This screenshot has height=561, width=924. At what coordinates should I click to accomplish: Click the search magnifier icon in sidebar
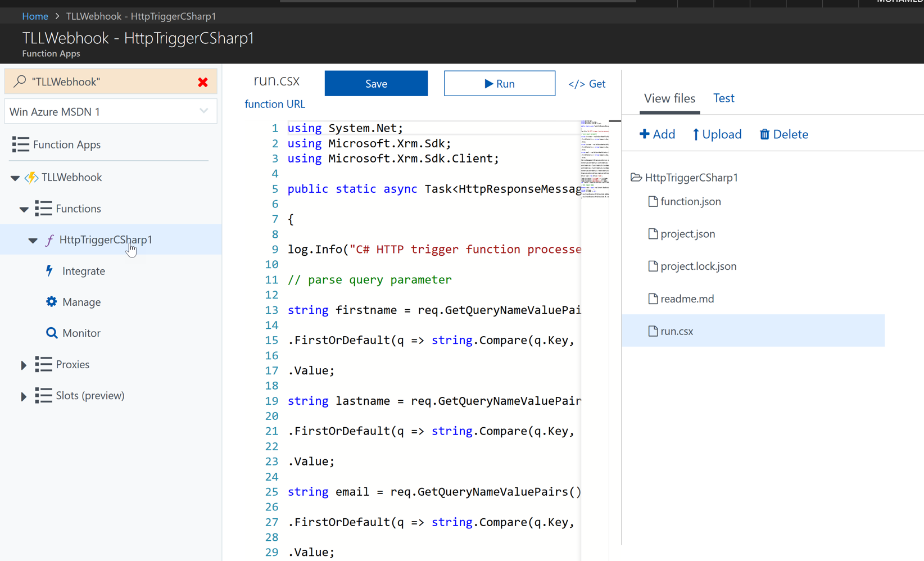(20, 82)
